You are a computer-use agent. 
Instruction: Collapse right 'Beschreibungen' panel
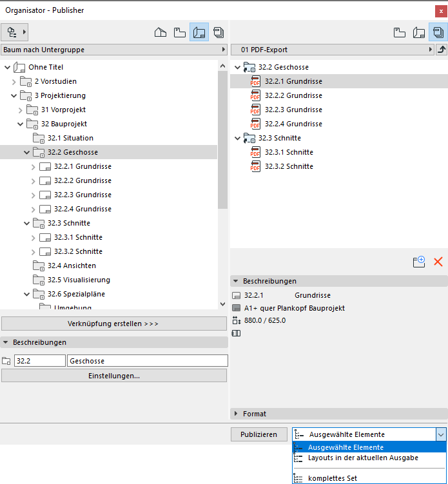click(x=235, y=281)
